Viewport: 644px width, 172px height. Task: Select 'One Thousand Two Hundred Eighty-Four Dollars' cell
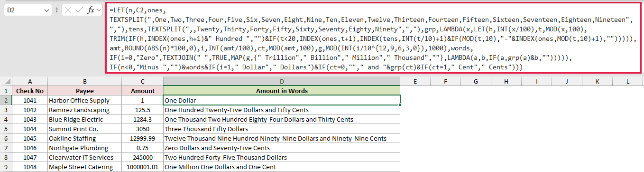pos(282,119)
